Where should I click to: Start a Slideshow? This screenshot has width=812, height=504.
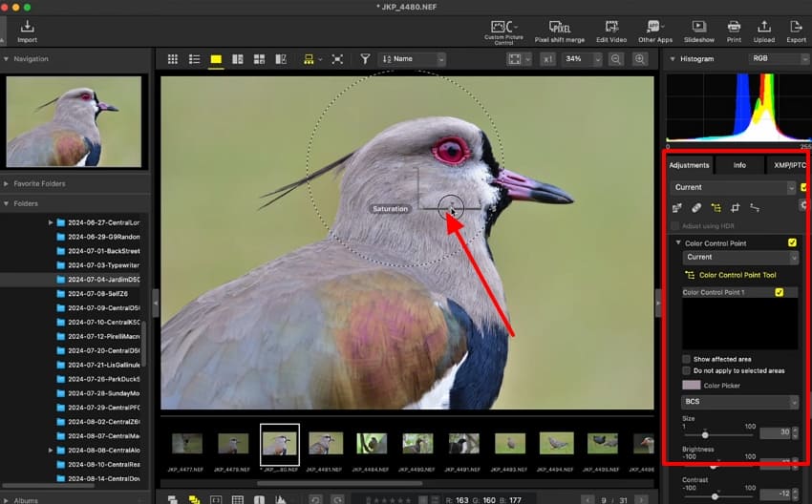coord(699,31)
